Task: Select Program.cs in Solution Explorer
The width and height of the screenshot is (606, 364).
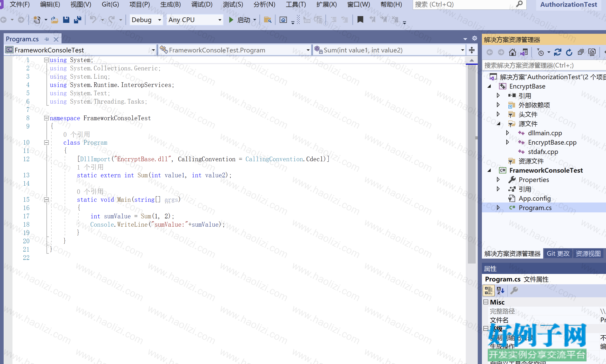Action: [x=535, y=208]
